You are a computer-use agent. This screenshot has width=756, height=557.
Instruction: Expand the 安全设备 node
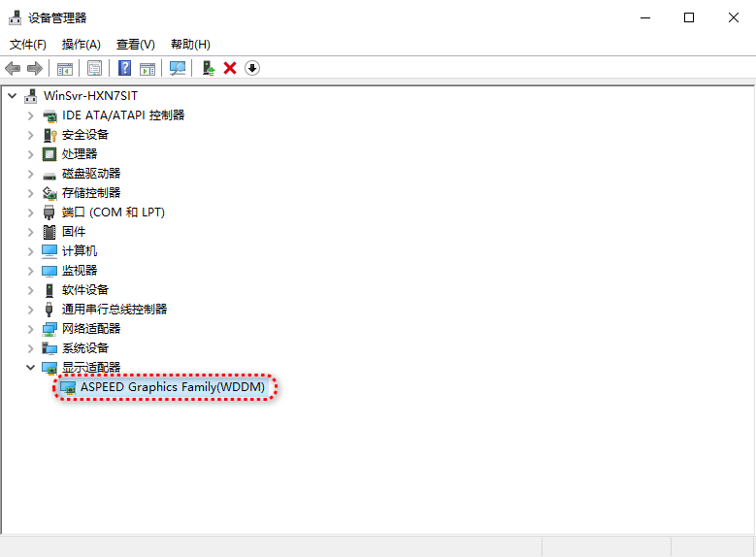click(x=30, y=135)
